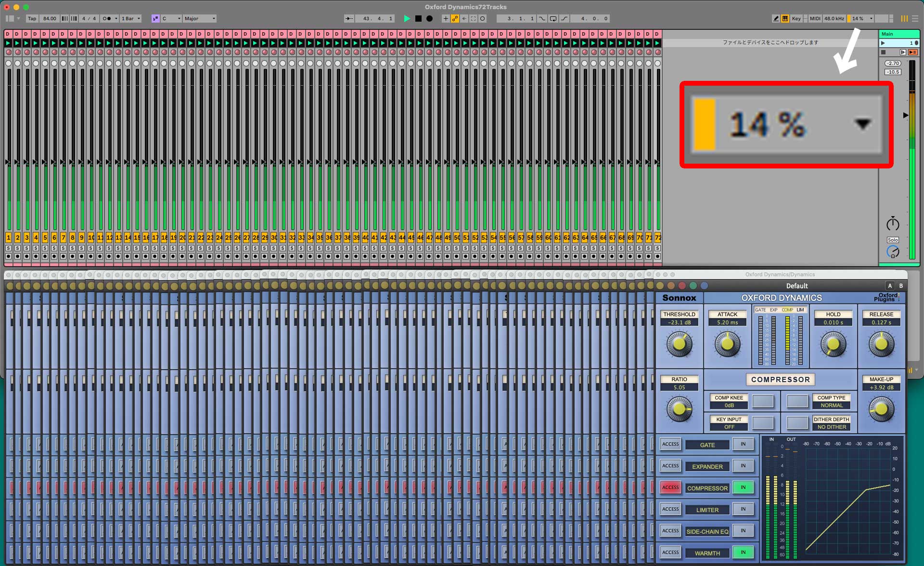Launch the clip on track 1

pyautogui.click(x=8, y=43)
